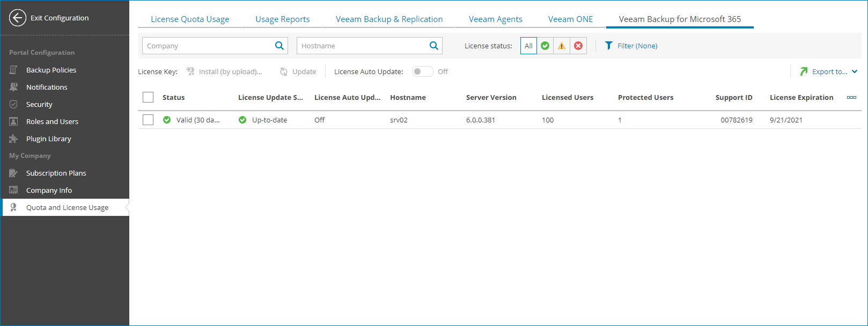The height and width of the screenshot is (326, 868).
Task: Open the column chooser ellipsis icon
Action: [x=851, y=97]
